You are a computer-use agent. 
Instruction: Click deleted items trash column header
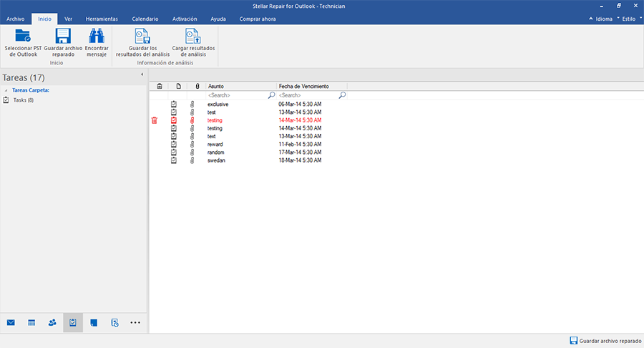pyautogui.click(x=160, y=86)
